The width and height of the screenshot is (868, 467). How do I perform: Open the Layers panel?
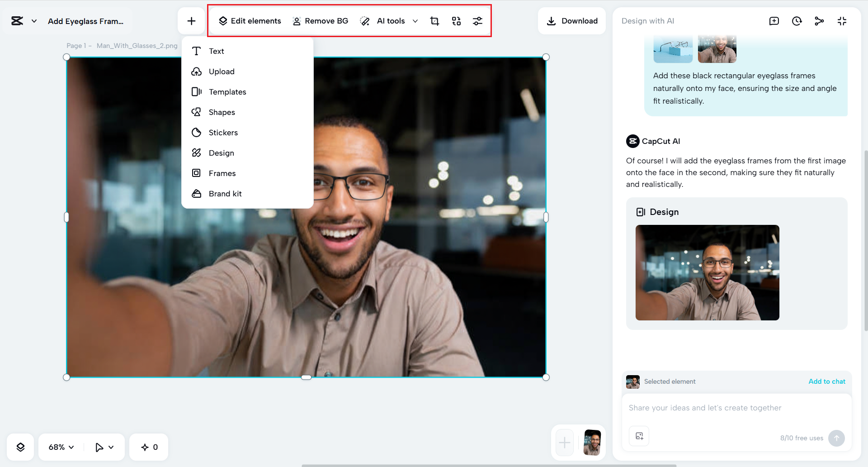pos(20,447)
